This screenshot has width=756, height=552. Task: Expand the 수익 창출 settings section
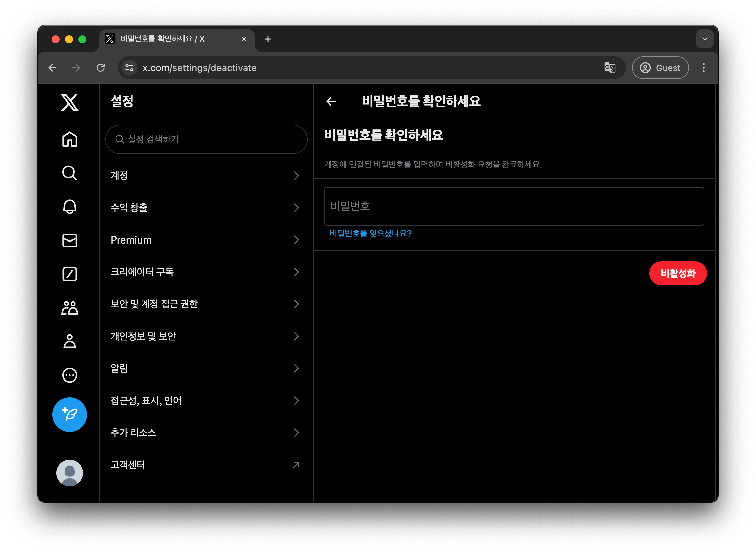click(x=205, y=207)
